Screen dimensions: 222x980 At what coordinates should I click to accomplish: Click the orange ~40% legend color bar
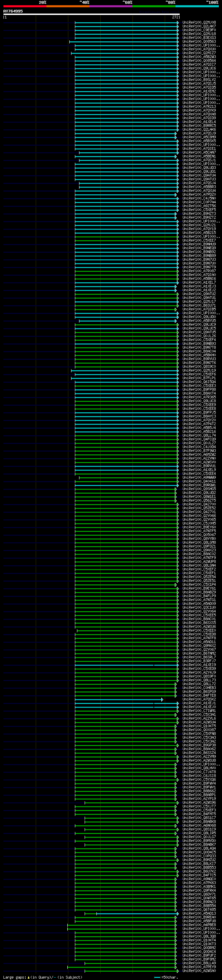click(68, 6)
